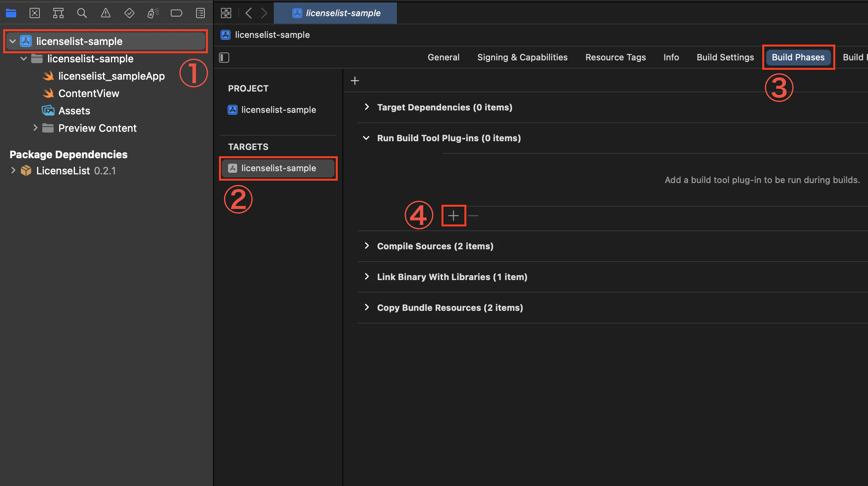Expand the LicenseList package dependency
This screenshot has height=486, width=868.
13,170
